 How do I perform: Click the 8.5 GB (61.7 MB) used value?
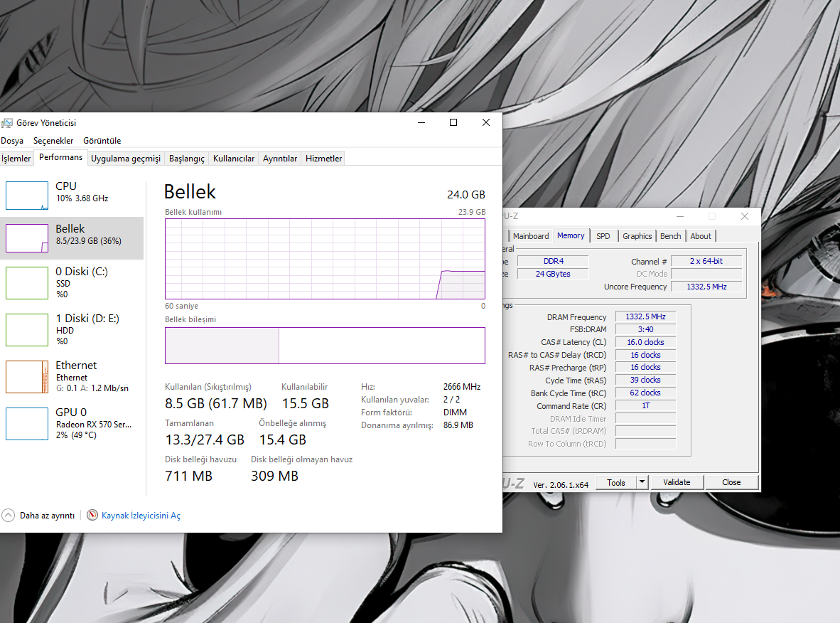pyautogui.click(x=216, y=403)
